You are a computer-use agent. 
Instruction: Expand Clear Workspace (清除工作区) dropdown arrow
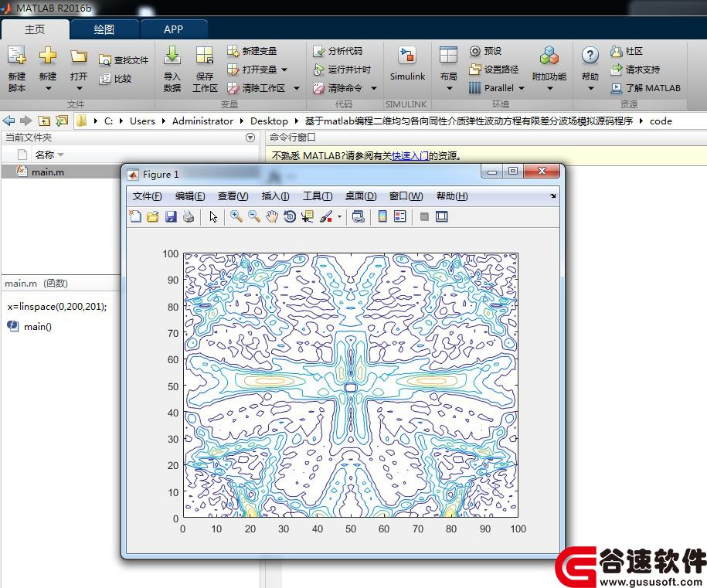[297, 88]
